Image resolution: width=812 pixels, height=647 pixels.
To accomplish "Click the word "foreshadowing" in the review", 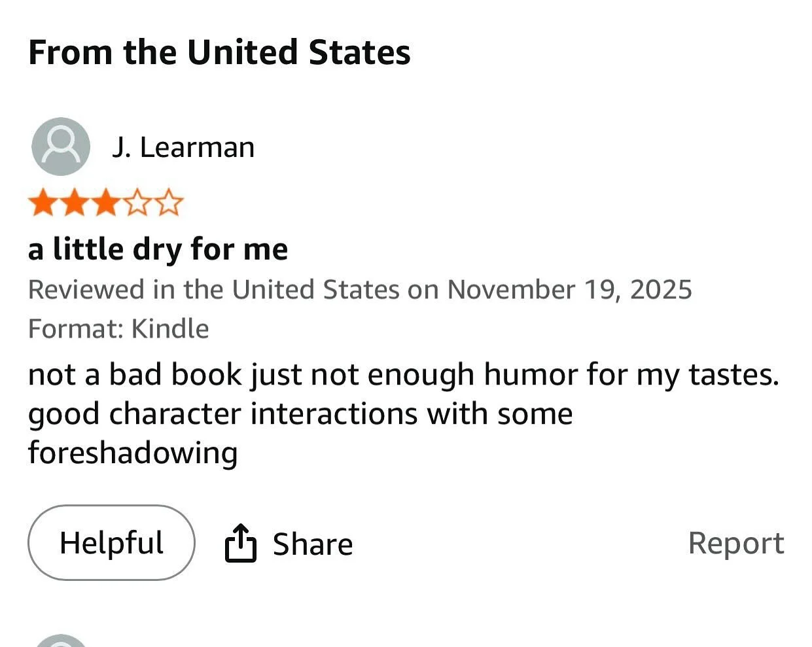I will 133,453.
